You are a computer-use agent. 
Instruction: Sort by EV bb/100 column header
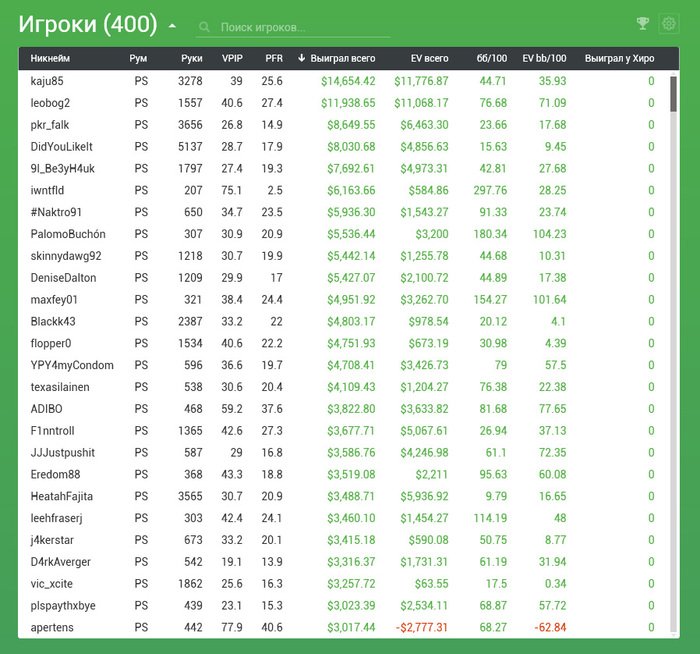point(544,58)
